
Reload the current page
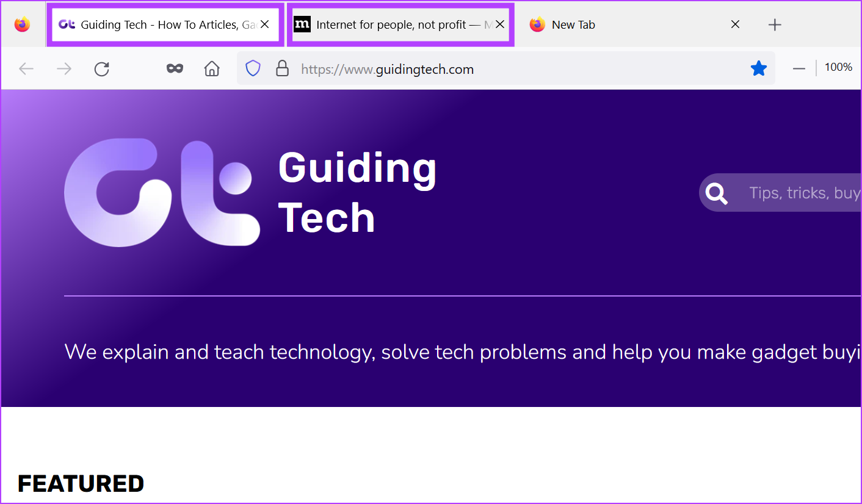(102, 69)
